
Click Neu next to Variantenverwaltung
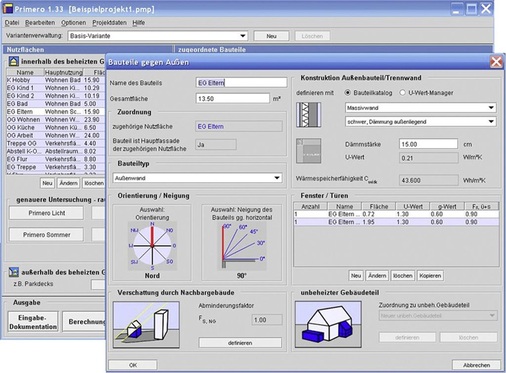[x=271, y=36]
